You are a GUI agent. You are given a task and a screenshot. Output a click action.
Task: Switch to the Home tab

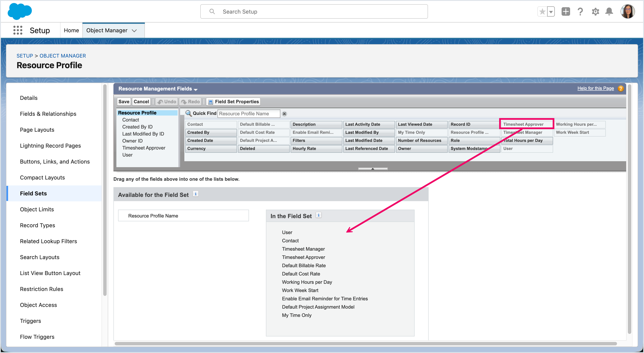pyautogui.click(x=71, y=30)
